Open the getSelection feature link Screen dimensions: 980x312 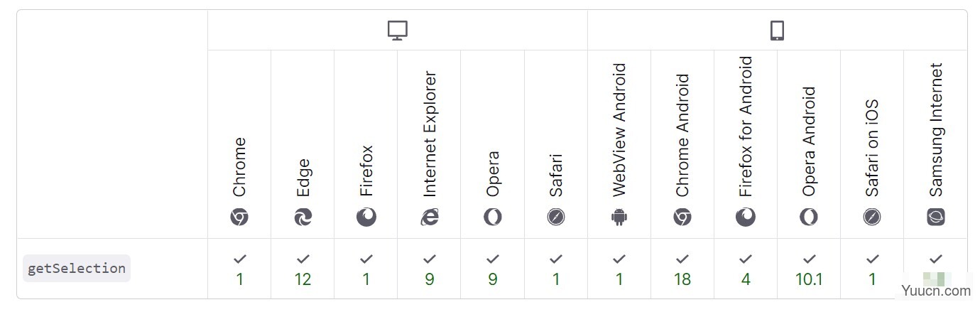tap(77, 268)
